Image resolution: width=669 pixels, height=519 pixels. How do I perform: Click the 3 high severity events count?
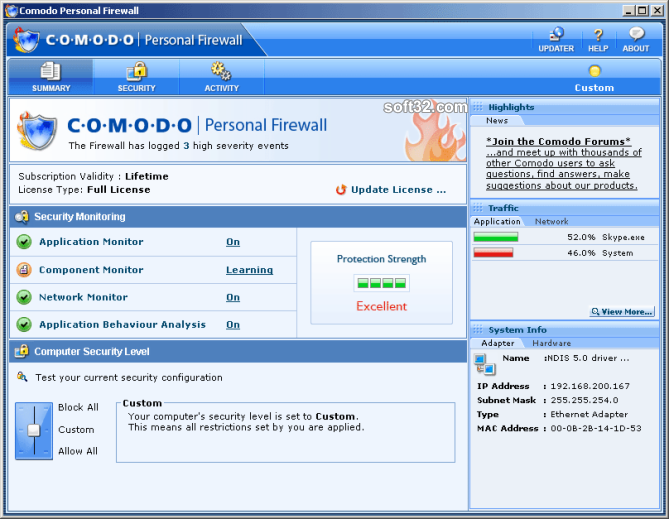tap(186, 146)
